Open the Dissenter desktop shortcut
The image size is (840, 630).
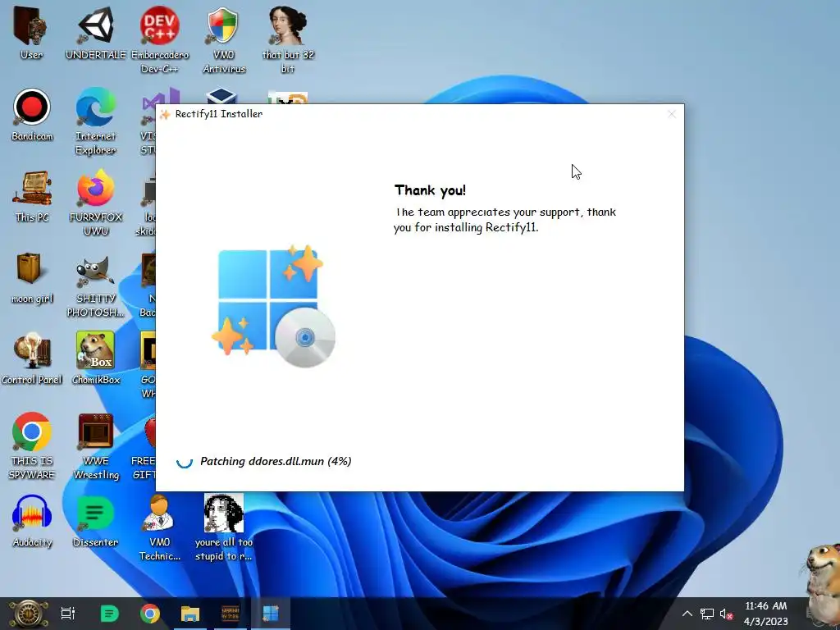click(95, 521)
